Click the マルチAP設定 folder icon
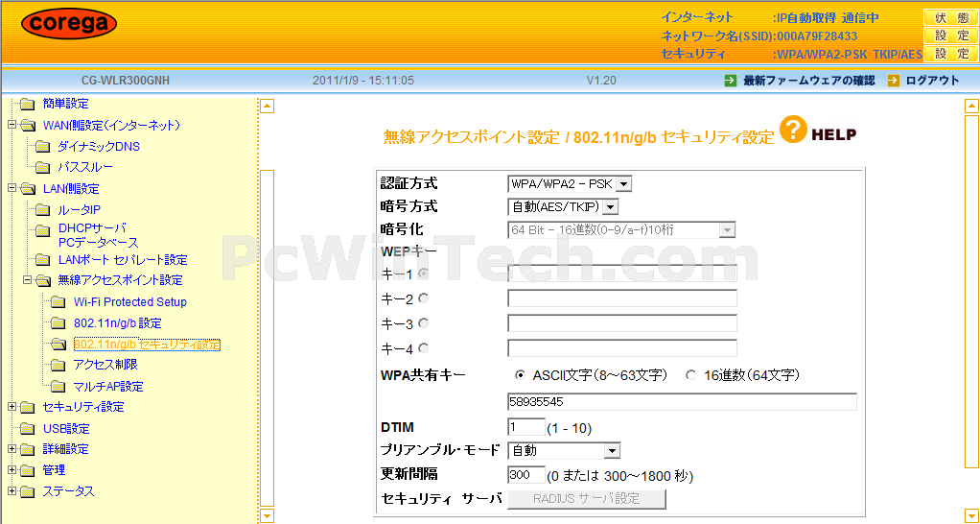 [x=58, y=387]
